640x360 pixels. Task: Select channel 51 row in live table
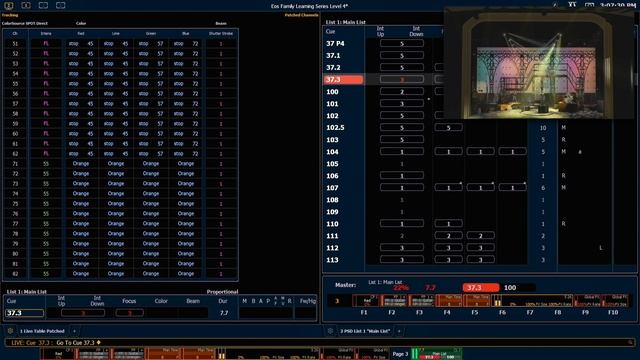pos(120,44)
